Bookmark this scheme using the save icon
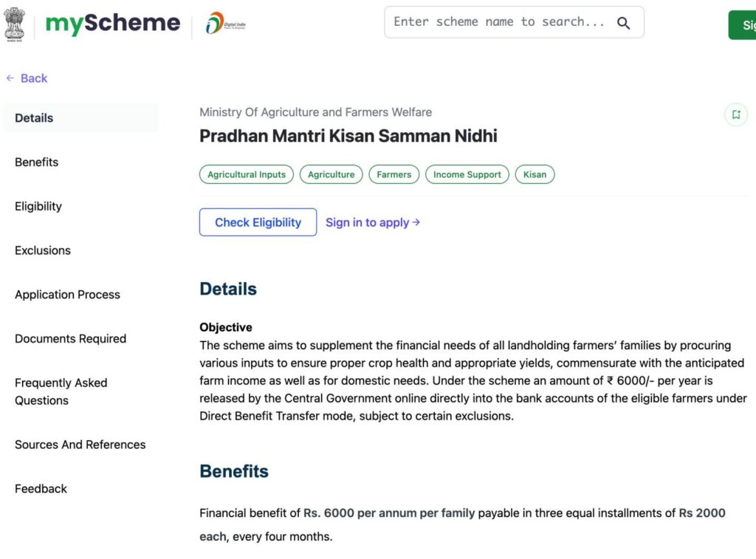 [735, 114]
